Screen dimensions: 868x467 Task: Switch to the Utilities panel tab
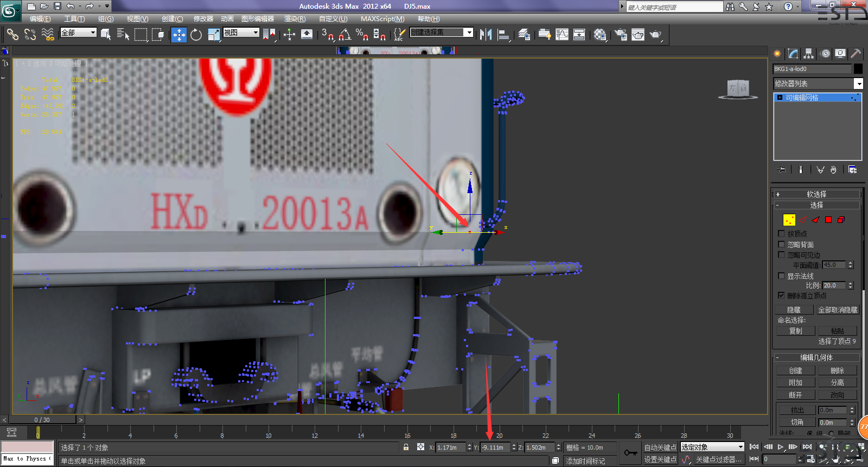pyautogui.click(x=856, y=53)
